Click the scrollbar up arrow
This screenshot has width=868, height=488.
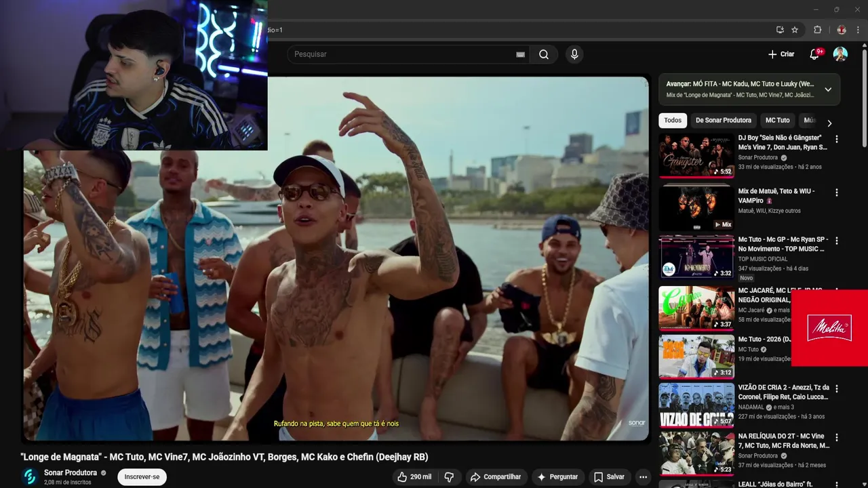click(864, 45)
